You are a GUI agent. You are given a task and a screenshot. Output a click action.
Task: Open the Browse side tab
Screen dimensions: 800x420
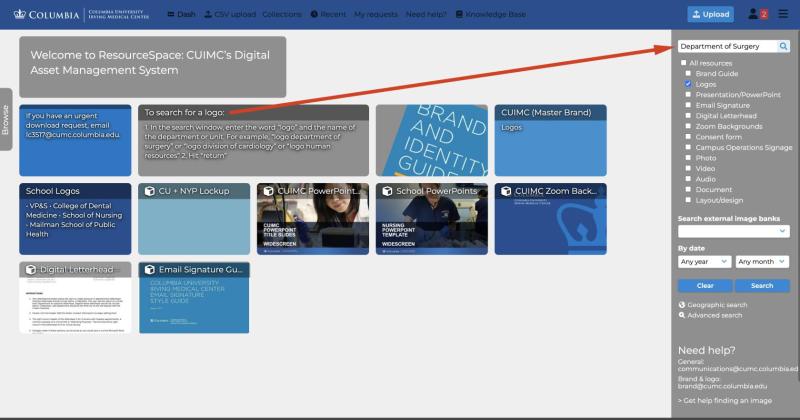click(6, 119)
